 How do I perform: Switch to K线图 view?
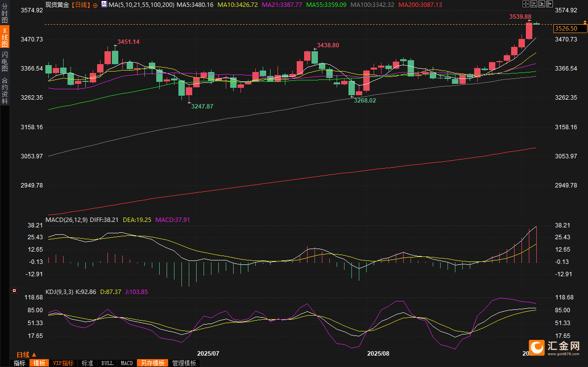click(5, 37)
